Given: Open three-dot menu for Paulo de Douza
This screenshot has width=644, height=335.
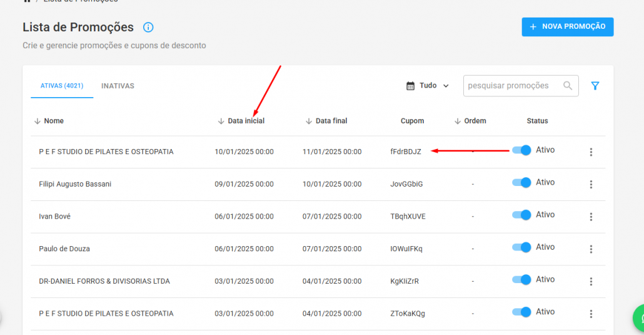Looking at the screenshot, I should [591, 249].
